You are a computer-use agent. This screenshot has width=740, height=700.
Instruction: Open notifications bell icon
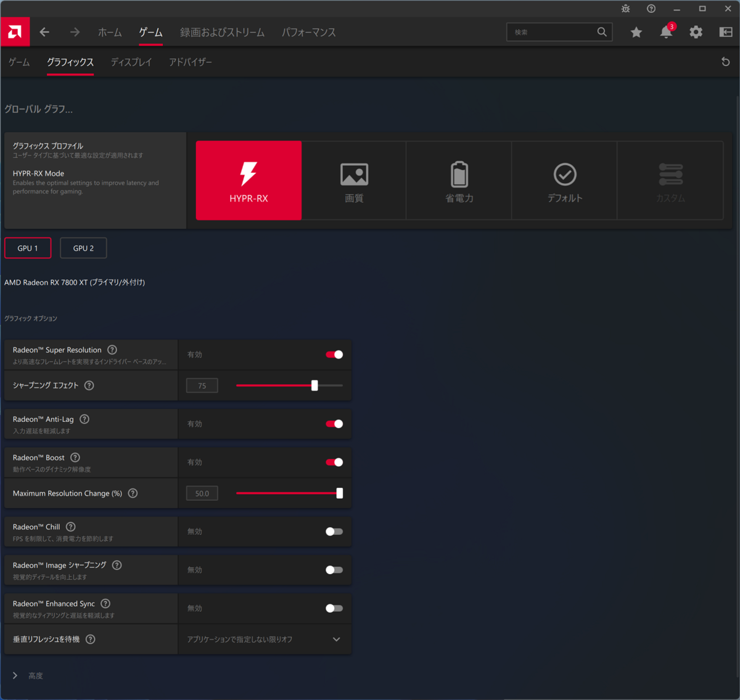point(666,32)
